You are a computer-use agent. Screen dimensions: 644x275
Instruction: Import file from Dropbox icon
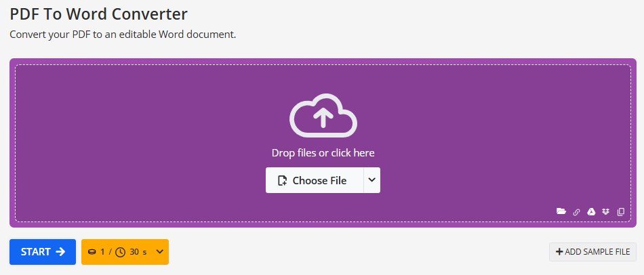point(606,211)
